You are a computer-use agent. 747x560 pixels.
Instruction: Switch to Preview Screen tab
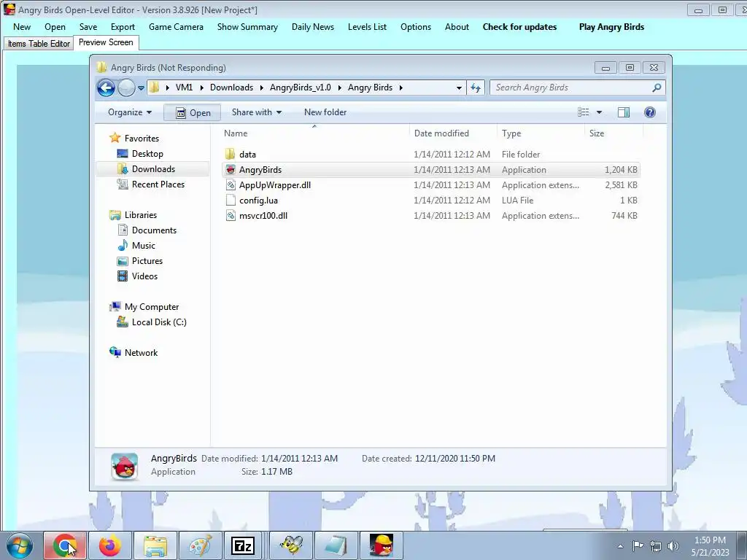[106, 42]
